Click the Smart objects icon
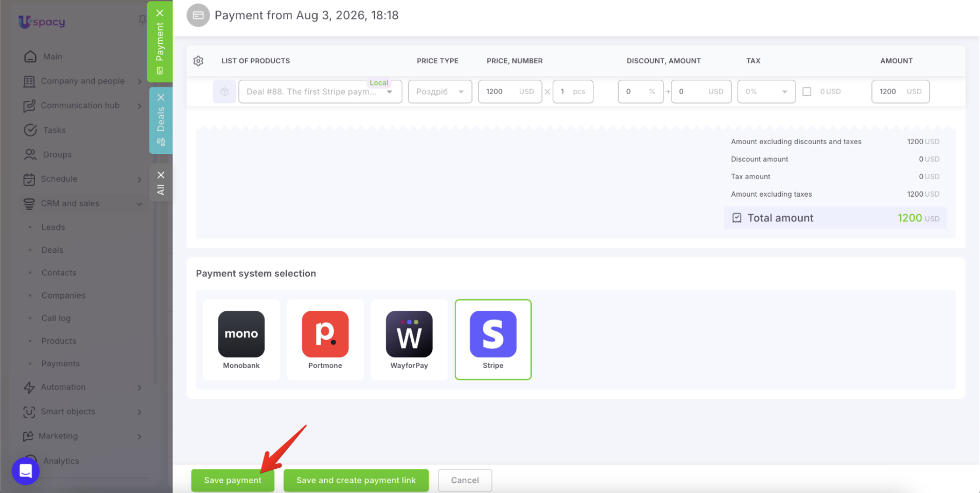This screenshot has height=493, width=980. click(29, 412)
